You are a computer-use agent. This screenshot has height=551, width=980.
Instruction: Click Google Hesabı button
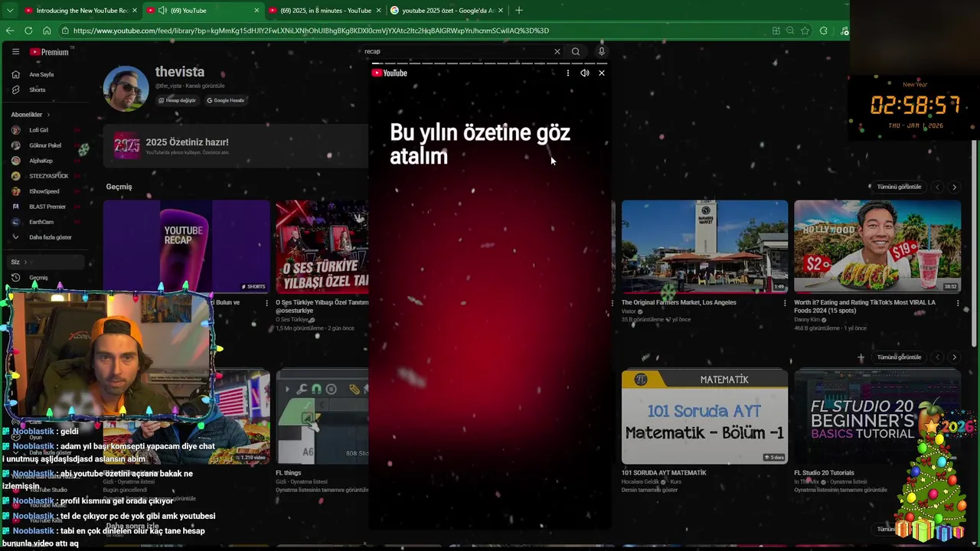(225, 100)
